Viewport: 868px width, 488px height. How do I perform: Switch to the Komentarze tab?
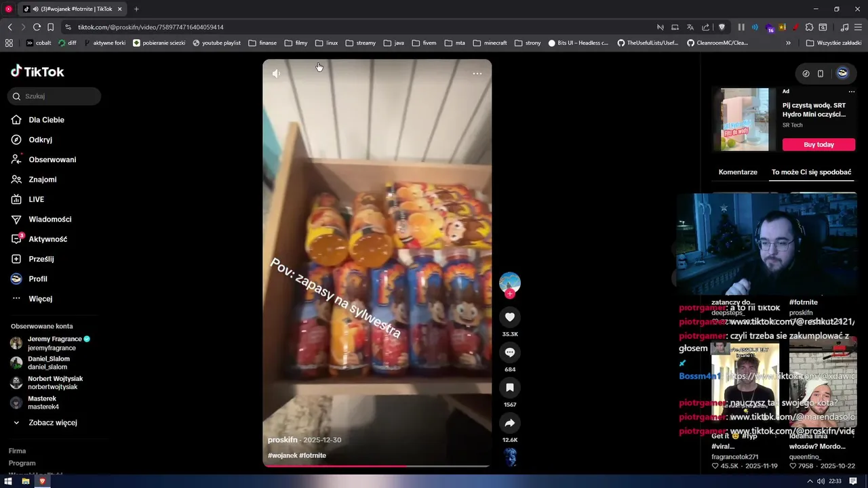pos(738,172)
